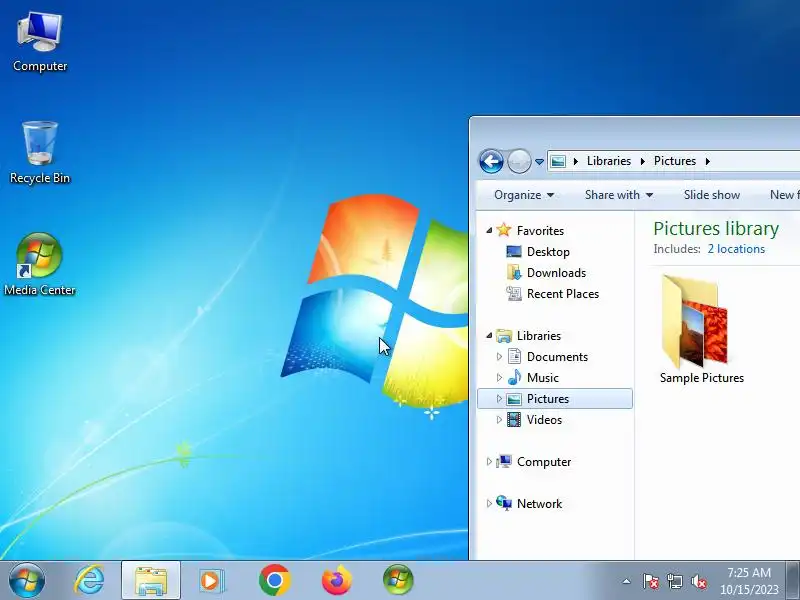Collapse the Favorites group

489,231
